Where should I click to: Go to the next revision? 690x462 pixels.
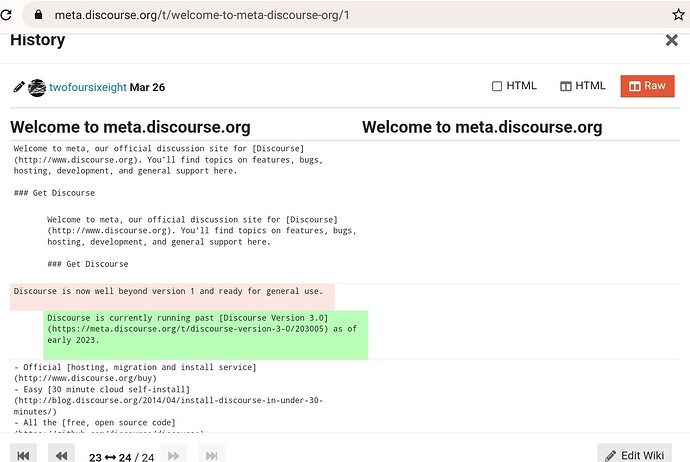(x=174, y=455)
